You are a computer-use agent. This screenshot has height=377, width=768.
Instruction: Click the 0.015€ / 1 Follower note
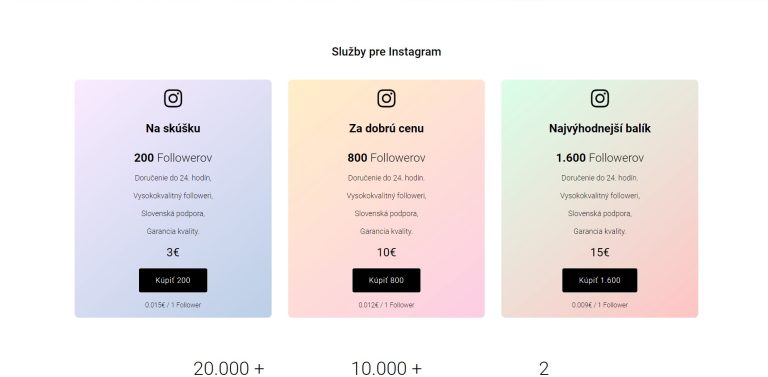173,305
